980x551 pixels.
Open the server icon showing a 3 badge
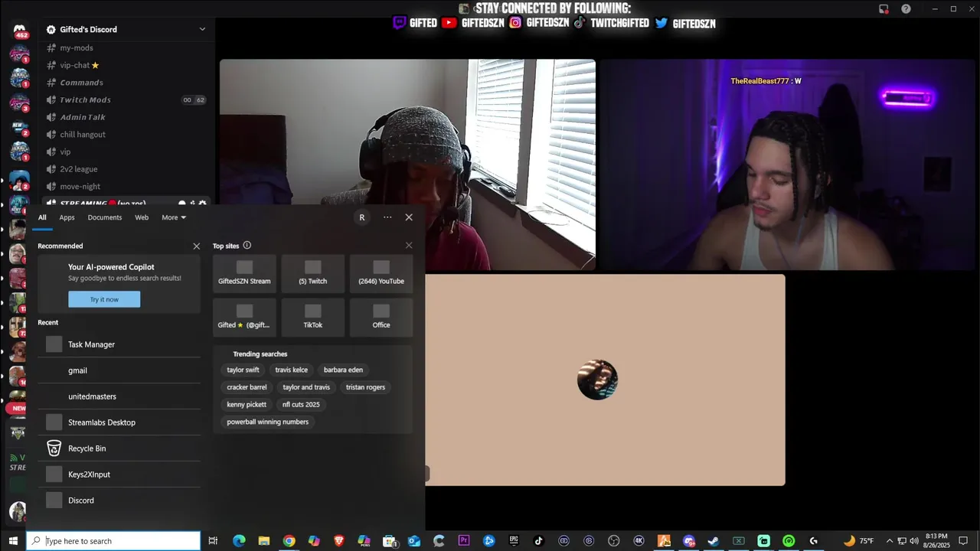pos(19,103)
